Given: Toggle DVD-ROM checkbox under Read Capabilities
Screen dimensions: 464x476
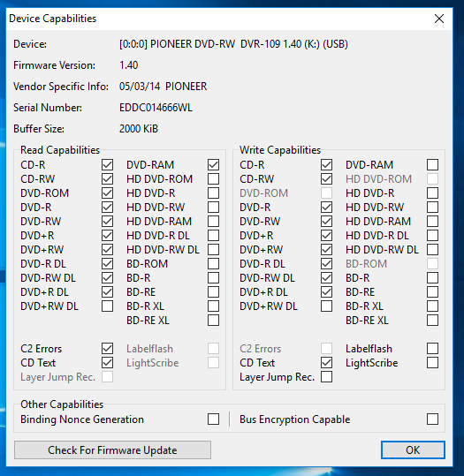Looking at the screenshot, I should click(x=107, y=193).
